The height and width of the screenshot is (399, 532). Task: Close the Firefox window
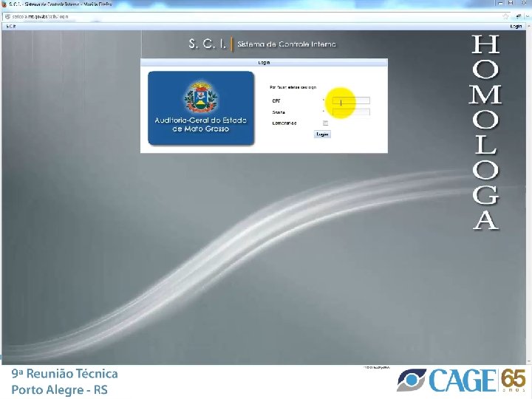click(522, 3)
